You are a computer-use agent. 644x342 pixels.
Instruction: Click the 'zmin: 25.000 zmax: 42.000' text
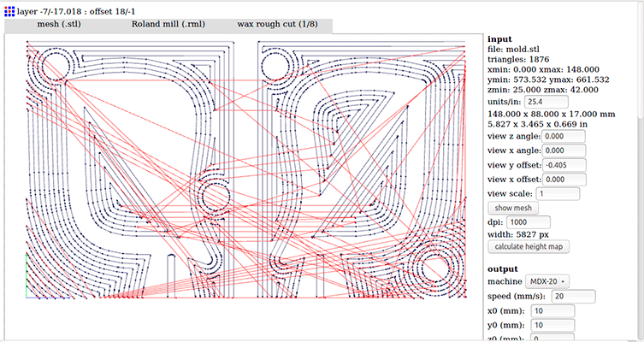pos(543,90)
